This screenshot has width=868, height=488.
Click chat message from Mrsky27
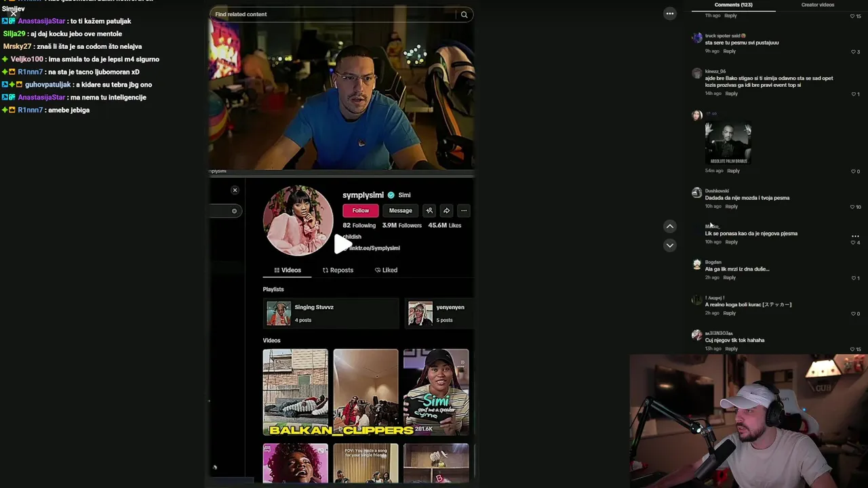(x=73, y=47)
